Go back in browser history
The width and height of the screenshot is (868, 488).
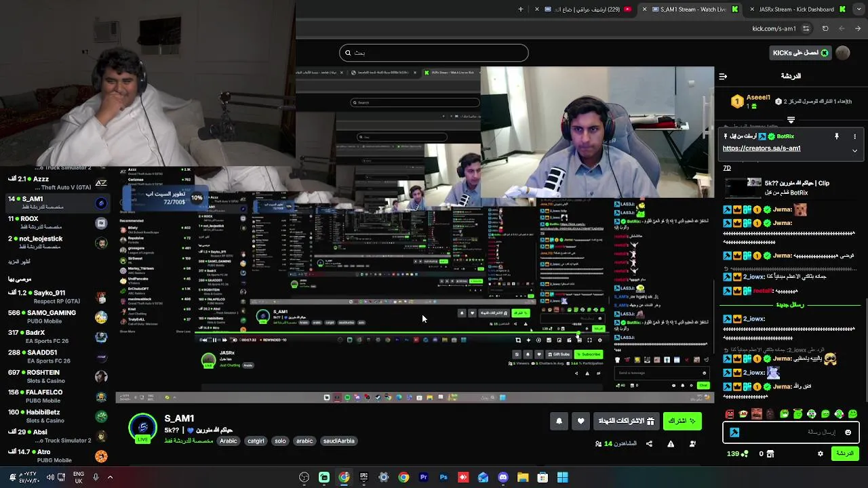(x=842, y=28)
